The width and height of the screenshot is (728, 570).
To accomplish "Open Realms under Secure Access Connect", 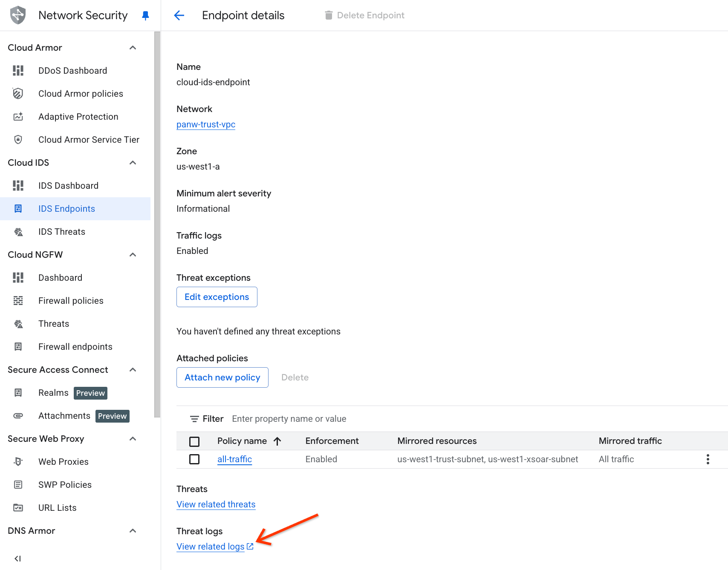I will click(53, 393).
